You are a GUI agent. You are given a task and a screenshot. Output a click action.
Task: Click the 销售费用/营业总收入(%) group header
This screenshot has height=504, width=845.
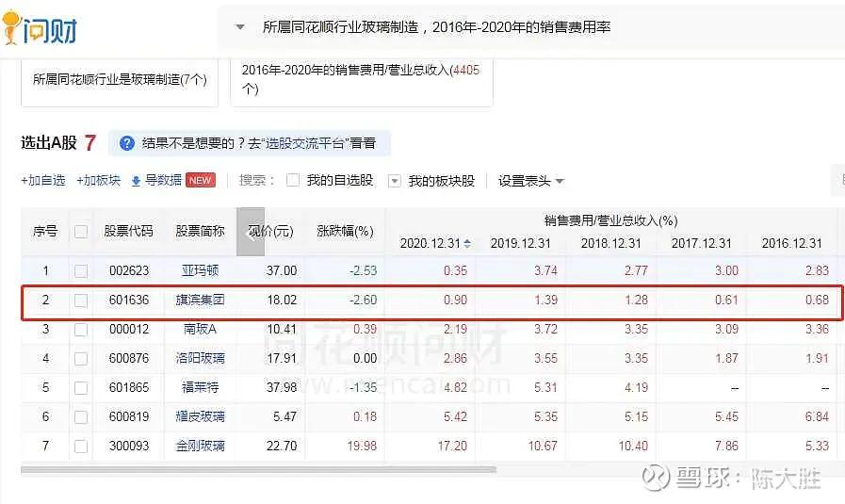click(x=611, y=220)
